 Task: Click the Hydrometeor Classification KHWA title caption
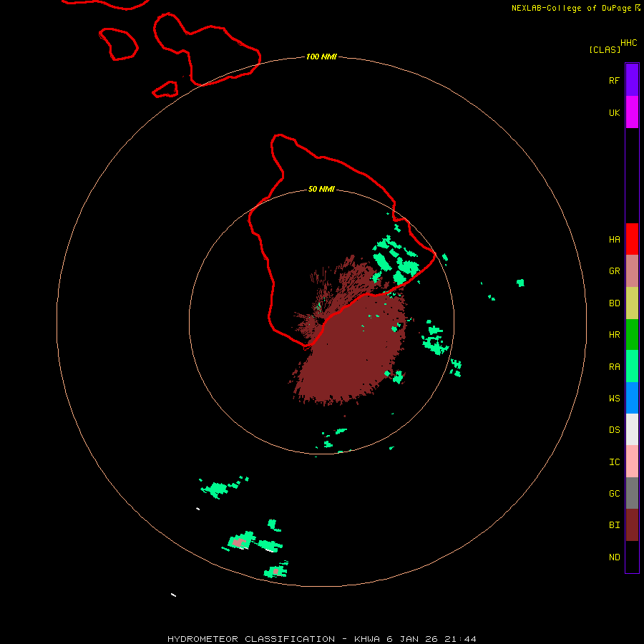321,639
